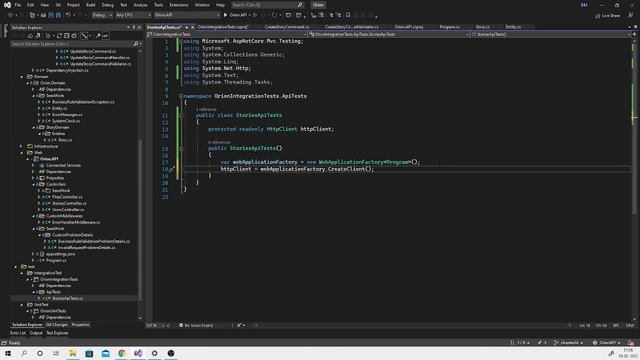640x360 pixels.
Task: Collapse the Domain folder
Action: pos(21,77)
